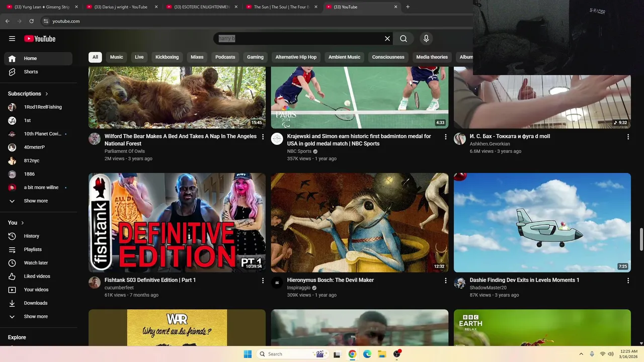This screenshot has width=644, height=362.
Task: Open 10th Planet Covi... subscription channel
Action: point(38,134)
